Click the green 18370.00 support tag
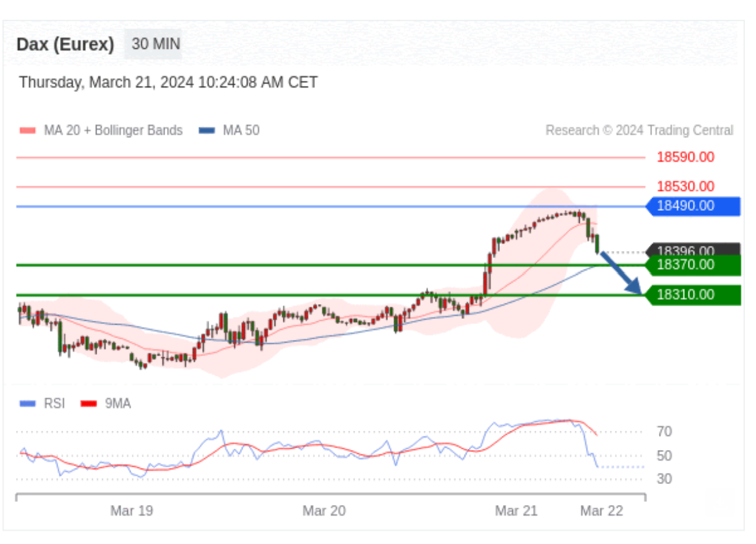 coord(693,265)
